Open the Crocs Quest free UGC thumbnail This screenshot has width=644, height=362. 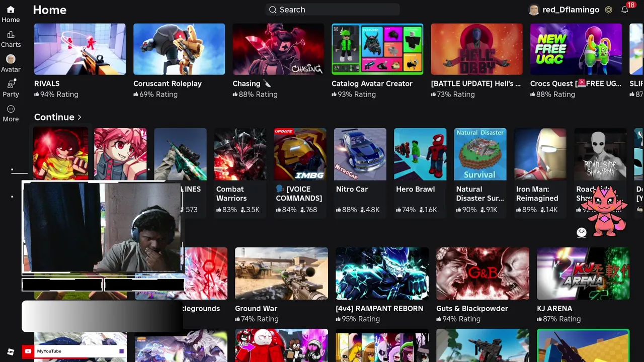coord(576,49)
